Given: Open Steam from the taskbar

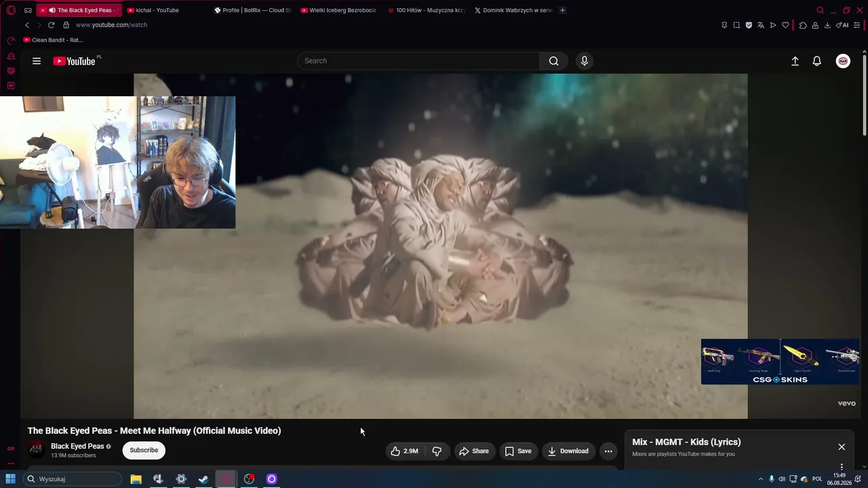Looking at the screenshot, I should [203, 479].
